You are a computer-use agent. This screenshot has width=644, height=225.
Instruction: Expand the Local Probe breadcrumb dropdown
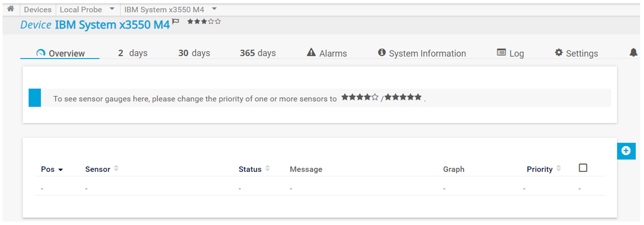[112, 9]
